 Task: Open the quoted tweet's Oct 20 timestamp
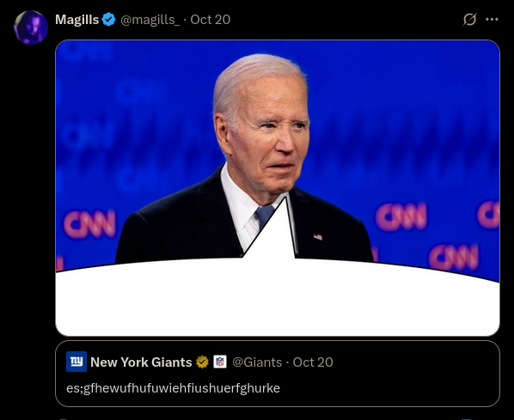coord(313,362)
